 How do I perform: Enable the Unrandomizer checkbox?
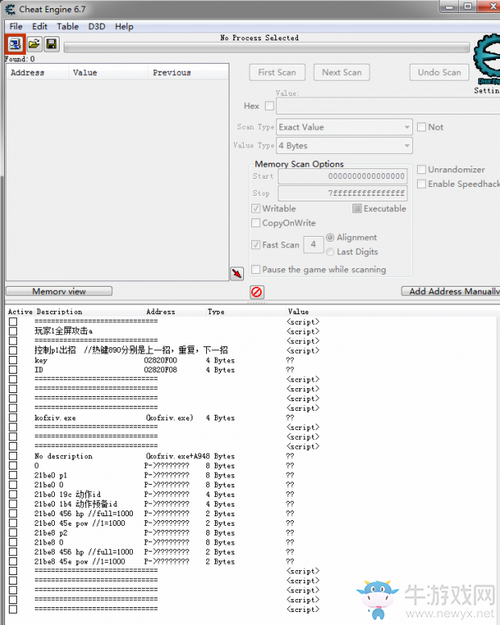(421, 169)
